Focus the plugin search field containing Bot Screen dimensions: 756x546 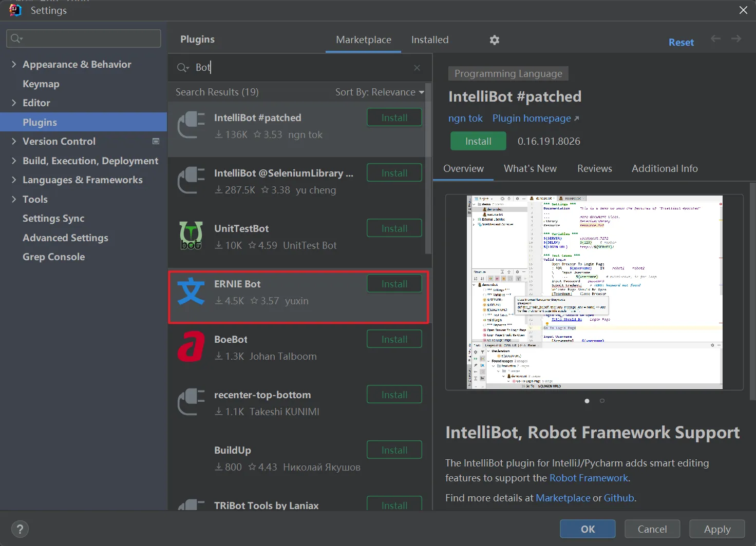300,68
